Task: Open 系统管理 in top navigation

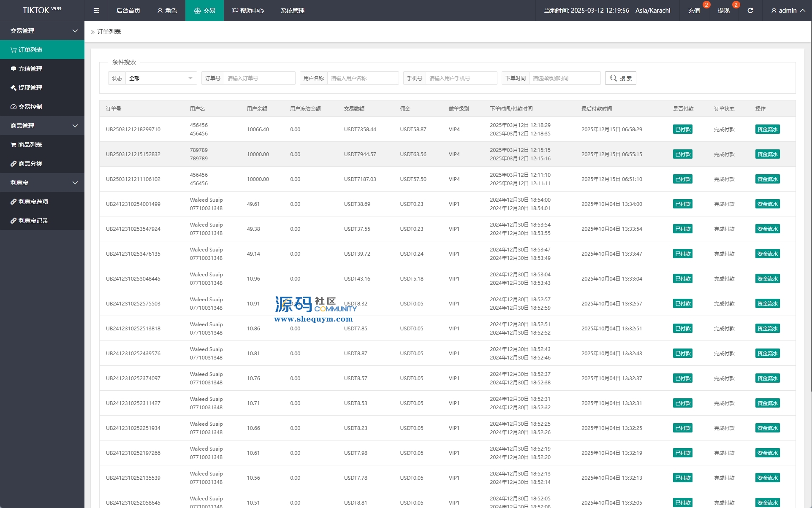Action: click(293, 11)
